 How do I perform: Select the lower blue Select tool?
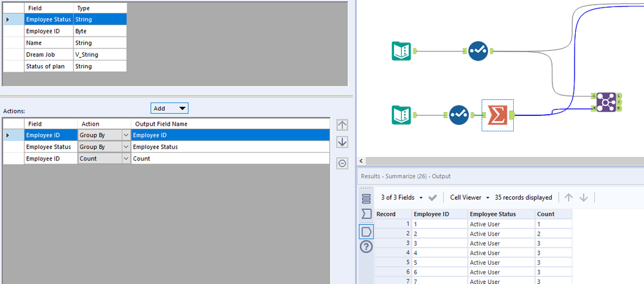[458, 115]
